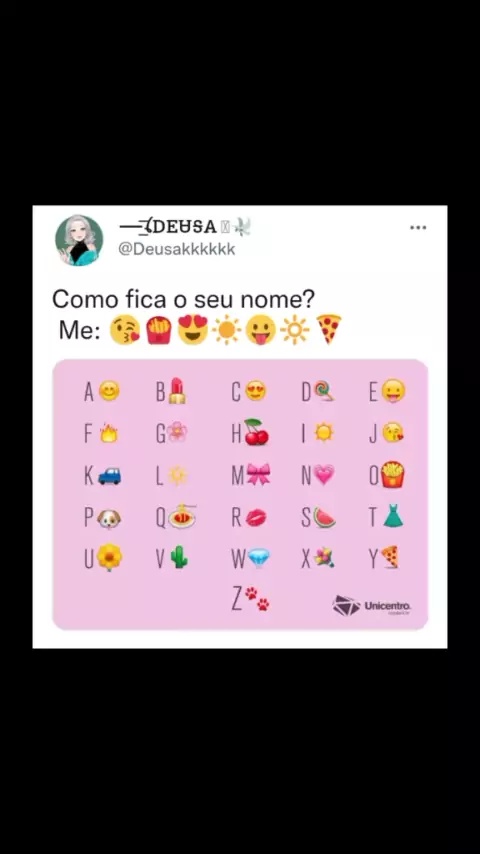
Task: Open the Deusa profile avatar
Action: (x=79, y=240)
